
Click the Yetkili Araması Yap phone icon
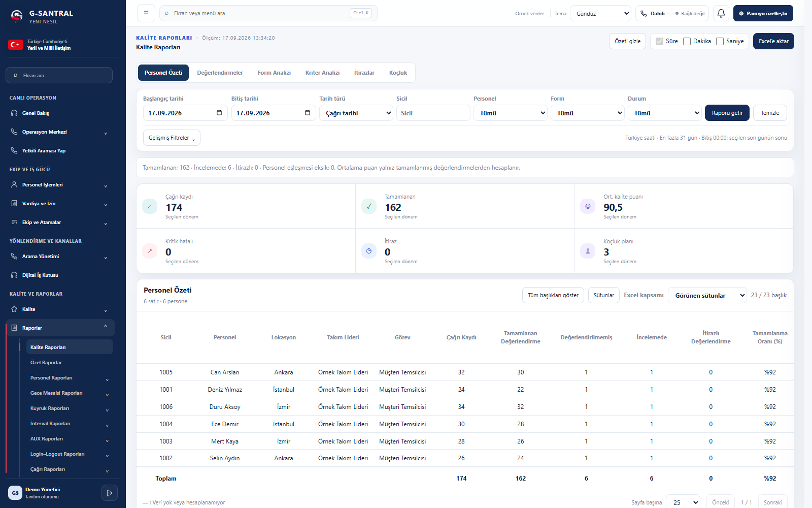point(14,150)
